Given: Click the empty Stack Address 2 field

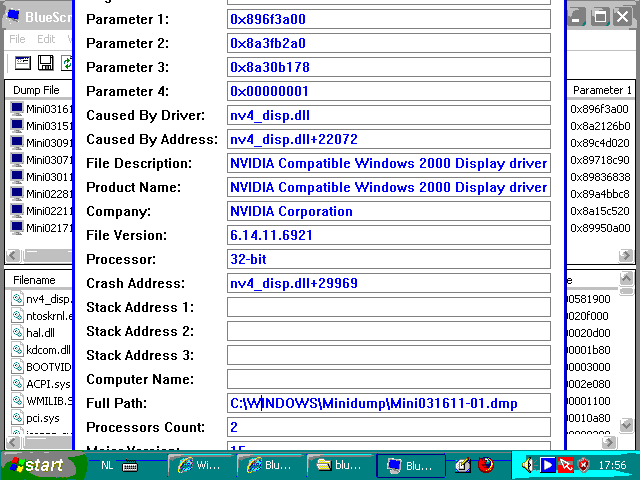Looking at the screenshot, I should [389, 331].
